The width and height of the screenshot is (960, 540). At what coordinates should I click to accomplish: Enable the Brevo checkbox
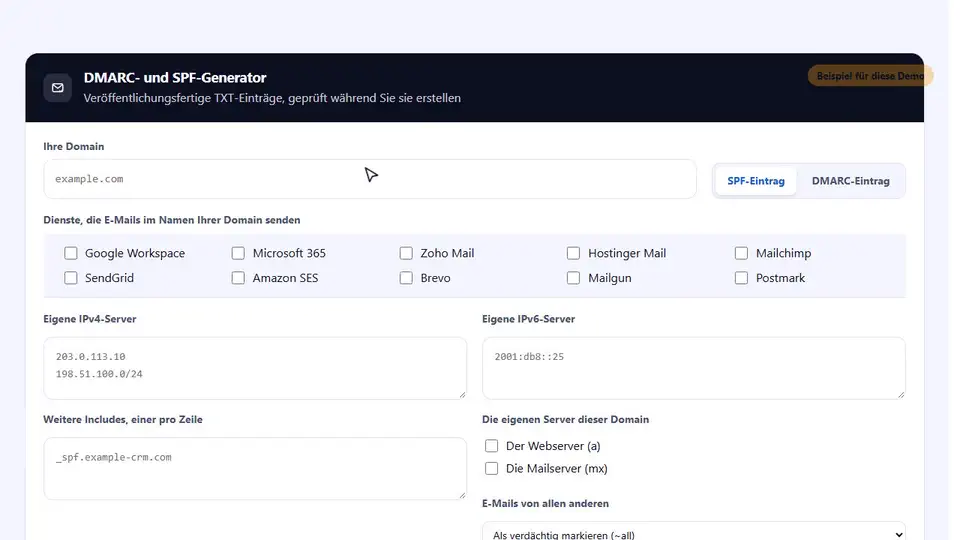406,278
